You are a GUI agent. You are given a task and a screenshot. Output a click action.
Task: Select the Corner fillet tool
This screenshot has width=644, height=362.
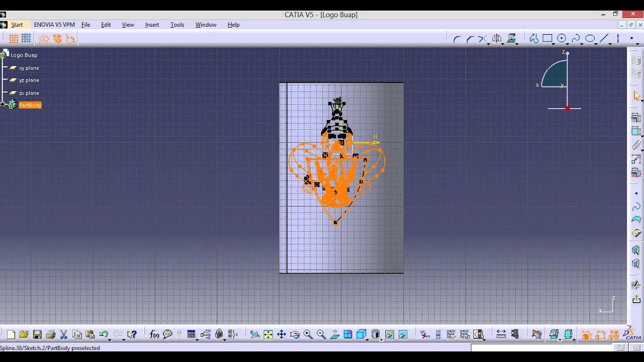[457, 39]
